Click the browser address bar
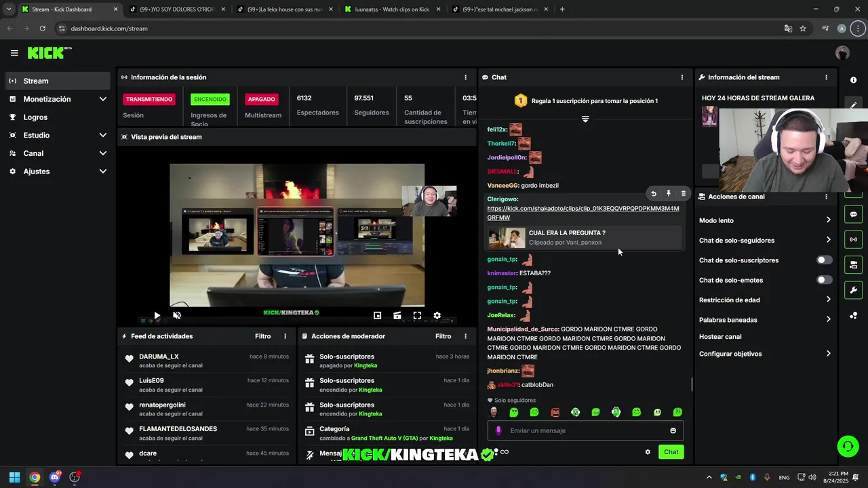The width and height of the screenshot is (868, 488). click(420, 28)
